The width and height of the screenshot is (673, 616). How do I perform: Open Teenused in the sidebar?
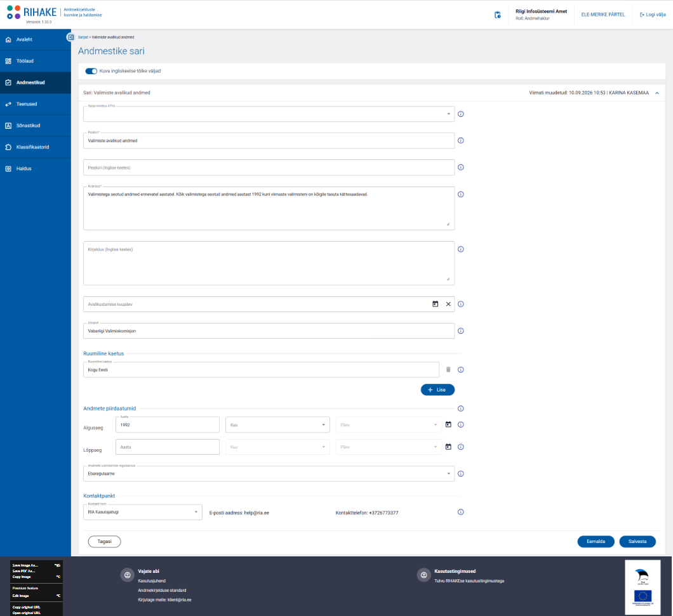(36, 104)
